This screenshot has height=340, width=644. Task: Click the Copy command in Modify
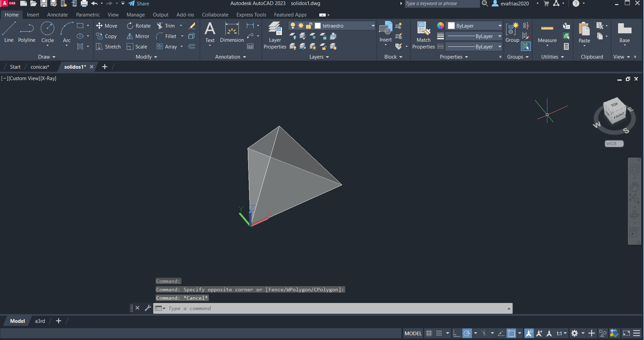point(106,36)
